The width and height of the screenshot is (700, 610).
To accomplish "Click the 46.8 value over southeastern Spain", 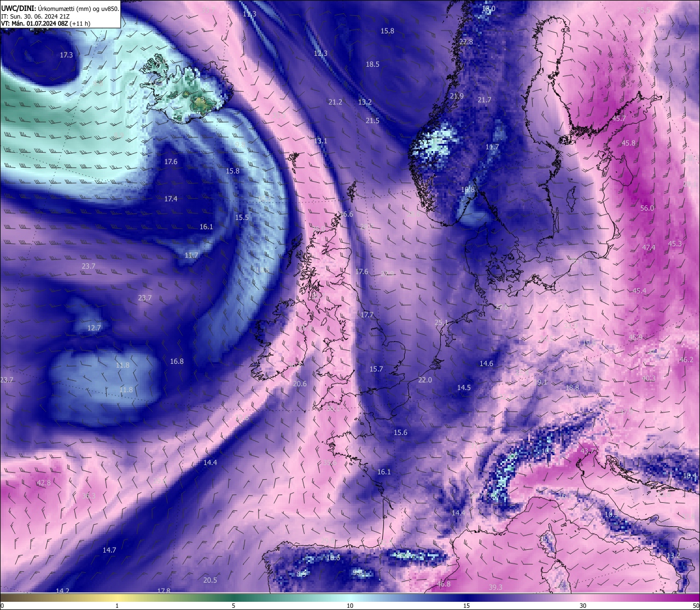I will pos(444,584).
